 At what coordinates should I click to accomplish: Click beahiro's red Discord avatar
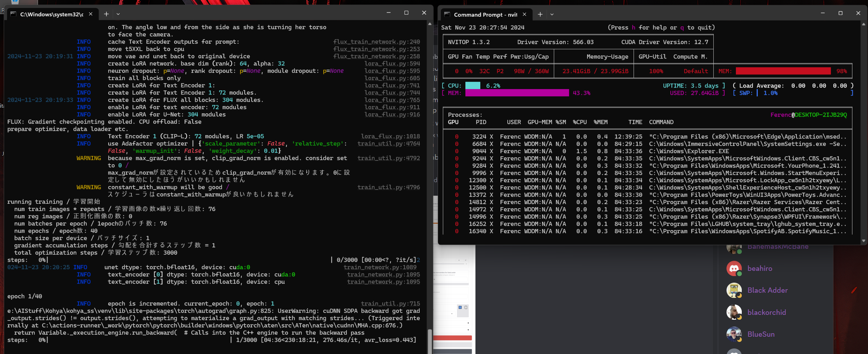[x=734, y=268]
